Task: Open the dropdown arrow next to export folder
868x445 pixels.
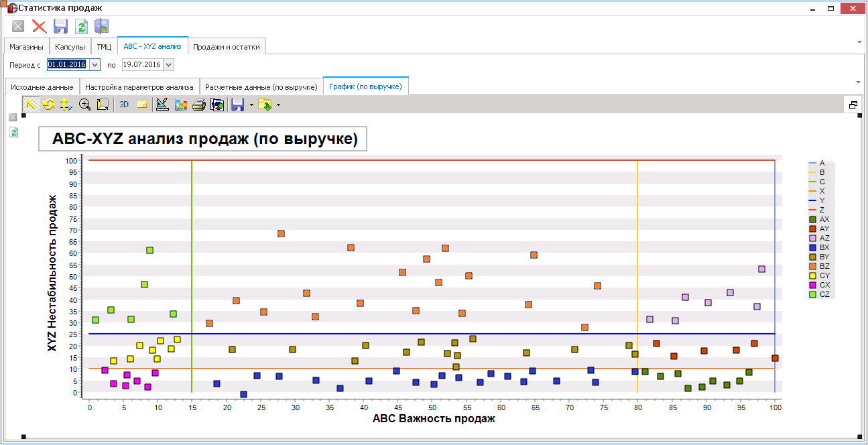Action: tap(278, 105)
